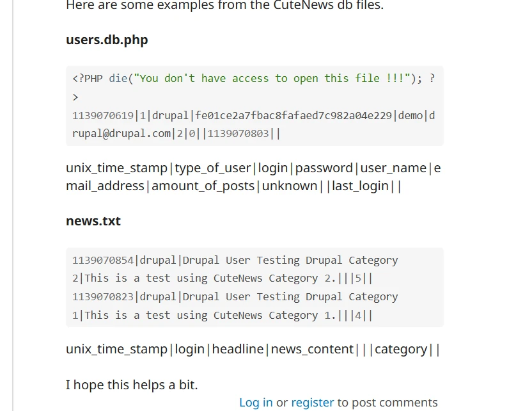Image resolution: width=532 pixels, height=411 pixels.
Task: Click the CuteNews db files intro sentence
Action: pos(224,5)
